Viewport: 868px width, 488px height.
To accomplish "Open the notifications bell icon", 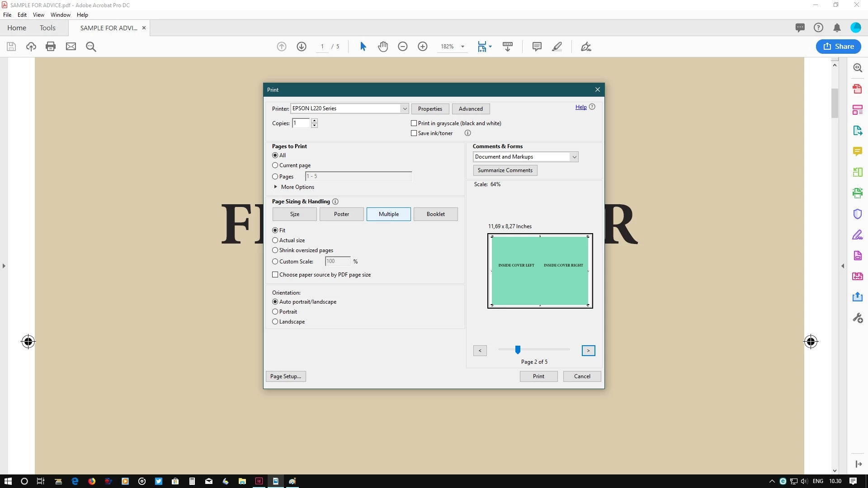I will click(x=837, y=28).
